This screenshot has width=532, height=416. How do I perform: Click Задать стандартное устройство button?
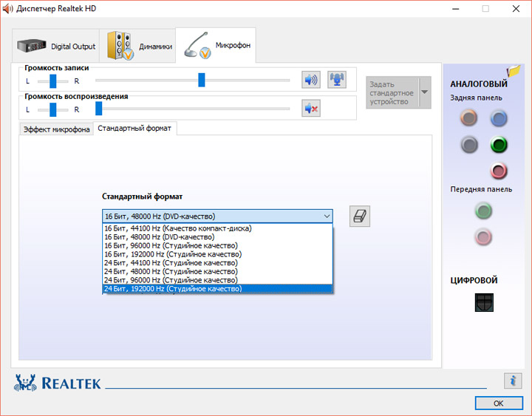[392, 92]
